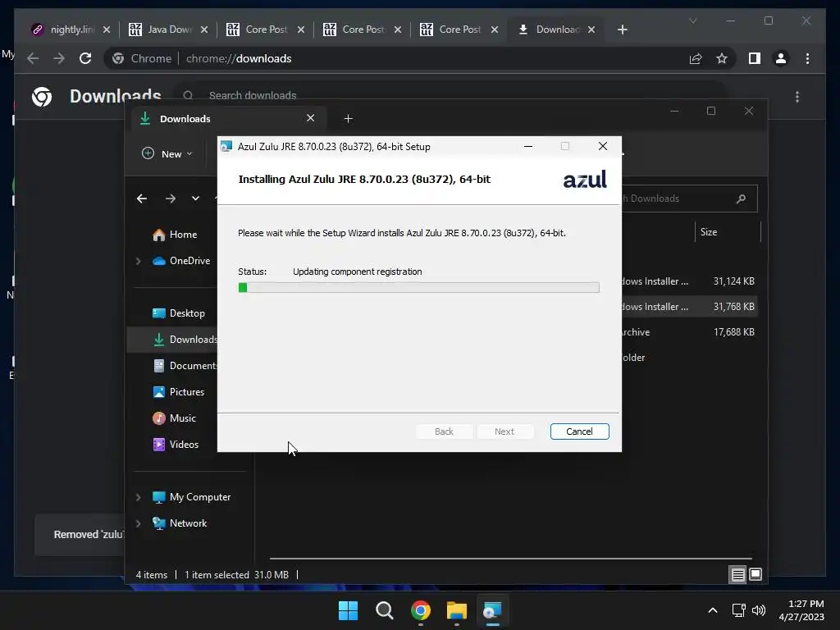Open the Windows Start menu

[348, 610]
